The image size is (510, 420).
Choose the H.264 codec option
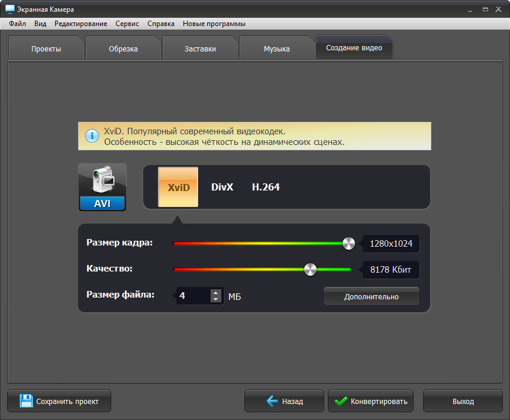[x=266, y=187]
